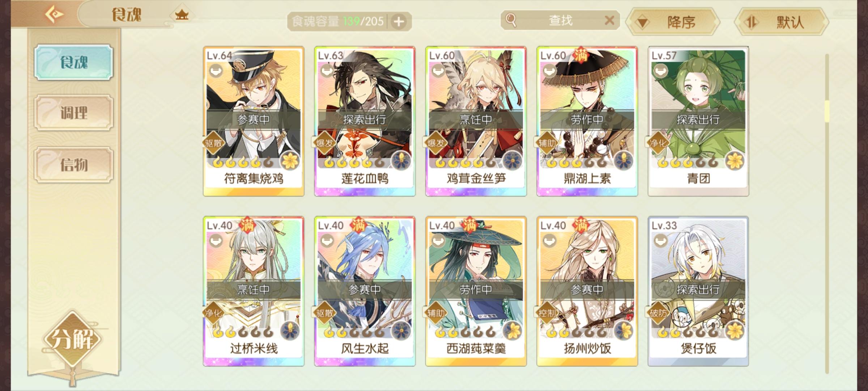Click the 分解 button

[73, 340]
